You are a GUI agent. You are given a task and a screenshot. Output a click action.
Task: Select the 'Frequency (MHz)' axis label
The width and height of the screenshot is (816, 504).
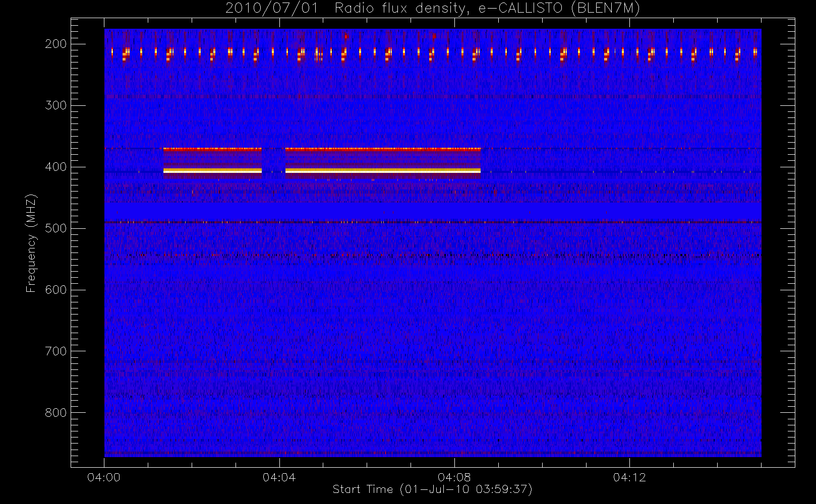(x=31, y=243)
